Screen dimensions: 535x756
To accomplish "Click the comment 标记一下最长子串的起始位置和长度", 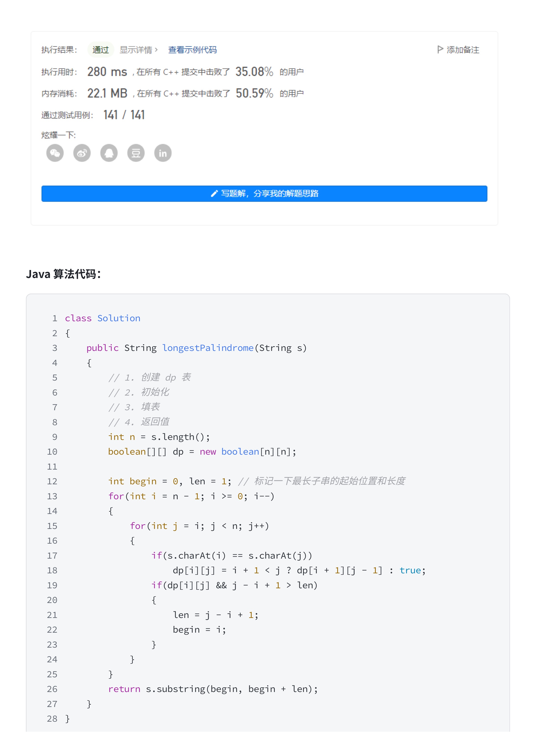I will tap(322, 481).
